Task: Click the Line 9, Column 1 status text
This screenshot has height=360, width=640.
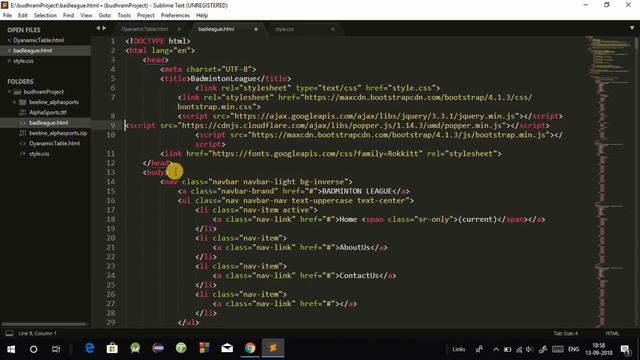Action: coord(38,333)
